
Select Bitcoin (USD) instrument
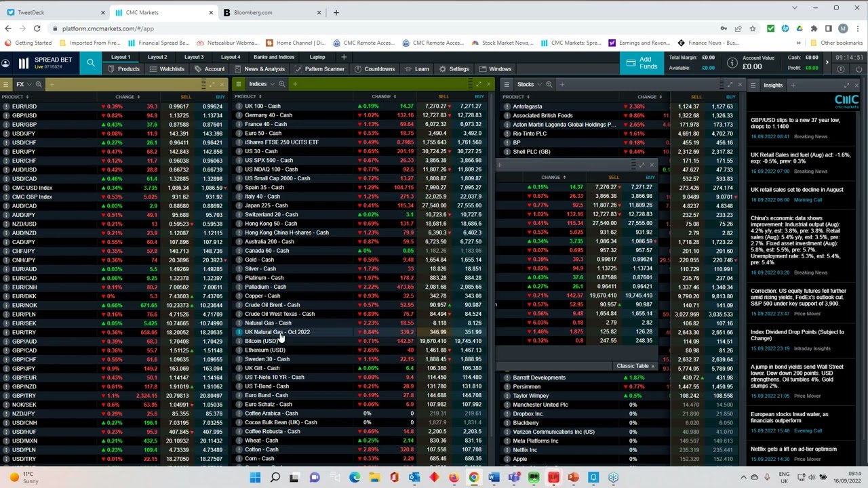coord(262,341)
